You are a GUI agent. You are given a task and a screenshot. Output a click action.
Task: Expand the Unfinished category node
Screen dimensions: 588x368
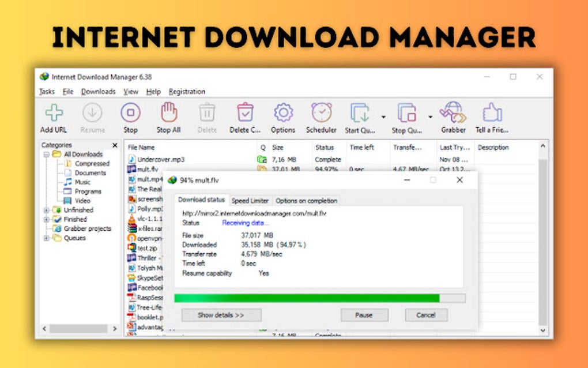click(47, 210)
